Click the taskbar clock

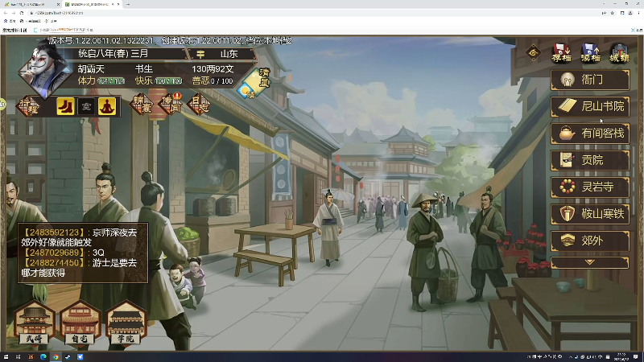point(621,356)
